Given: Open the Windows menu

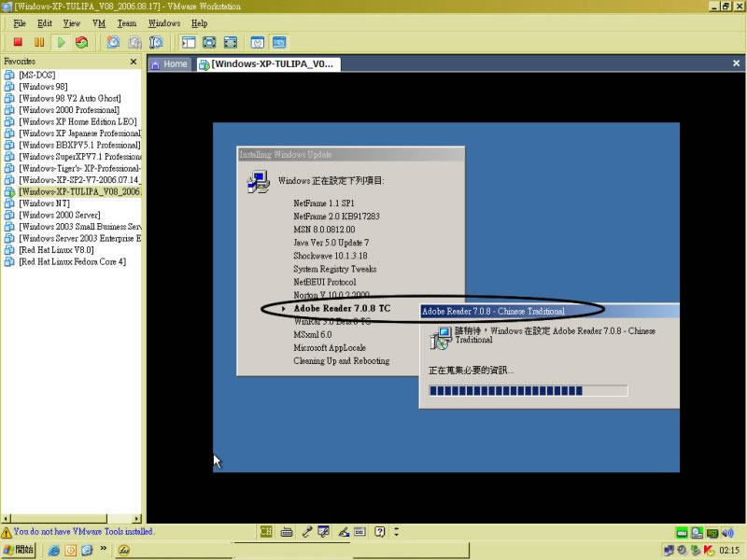Looking at the screenshot, I should click(164, 23).
